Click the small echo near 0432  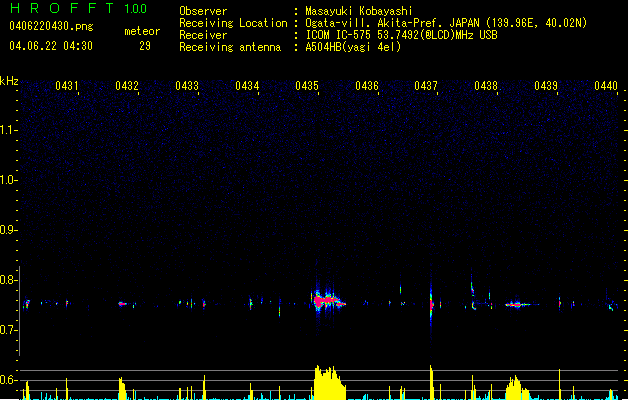pos(122,304)
